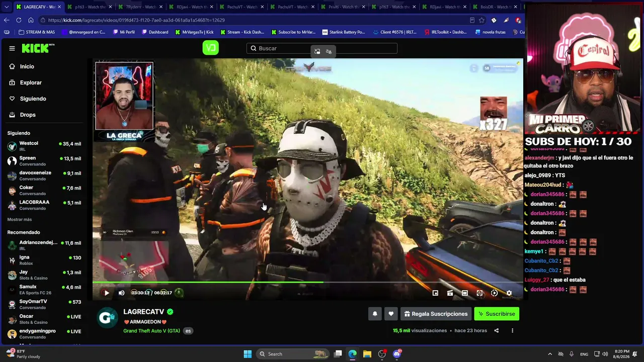Toggle the Kick sidebar hamburger menu

pyautogui.click(x=12, y=48)
